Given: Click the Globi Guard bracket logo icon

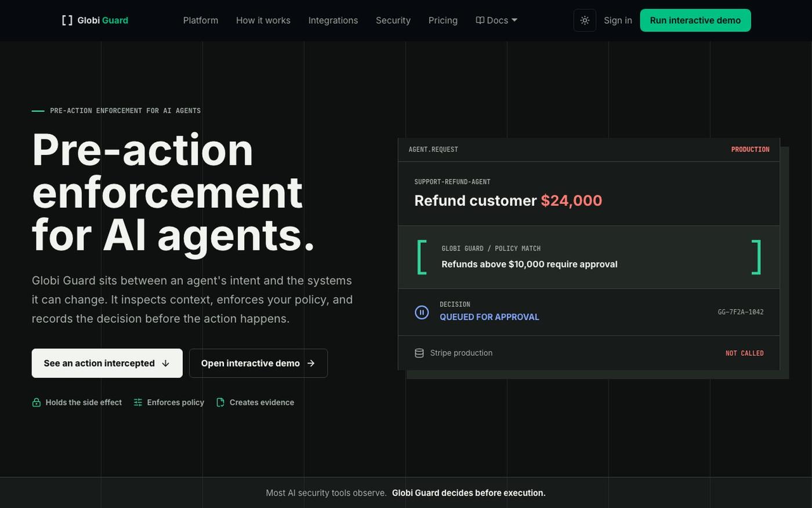Looking at the screenshot, I should 67,20.
